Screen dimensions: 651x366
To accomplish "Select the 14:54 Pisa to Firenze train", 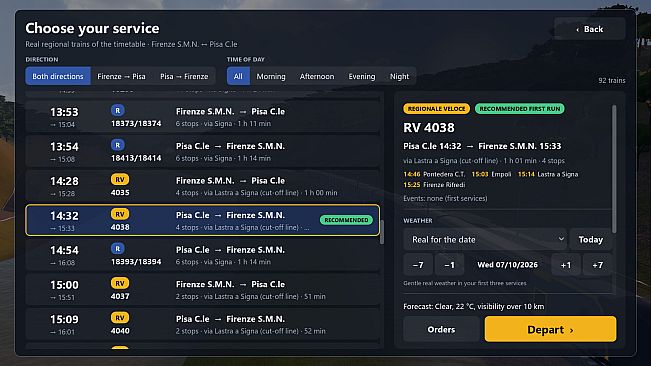I will click(x=203, y=255).
